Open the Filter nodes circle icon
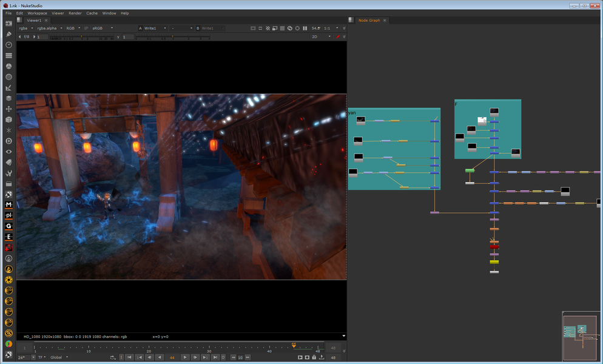 [8, 77]
